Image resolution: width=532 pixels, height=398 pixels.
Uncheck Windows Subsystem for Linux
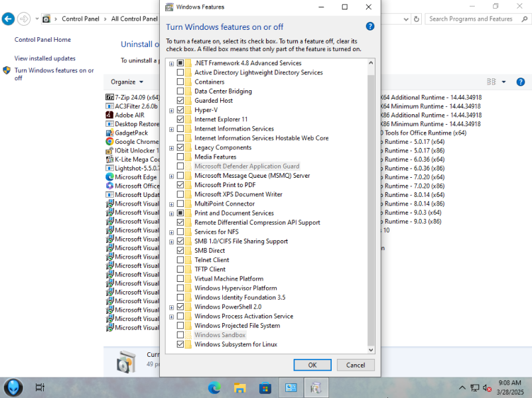coord(180,344)
